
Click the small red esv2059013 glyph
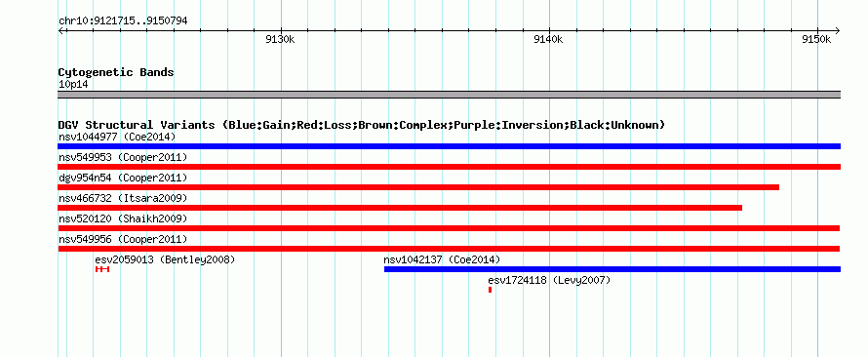pyautogui.click(x=102, y=269)
